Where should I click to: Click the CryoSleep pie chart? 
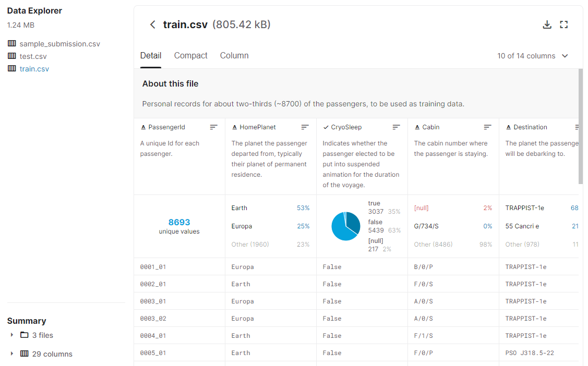tap(345, 226)
